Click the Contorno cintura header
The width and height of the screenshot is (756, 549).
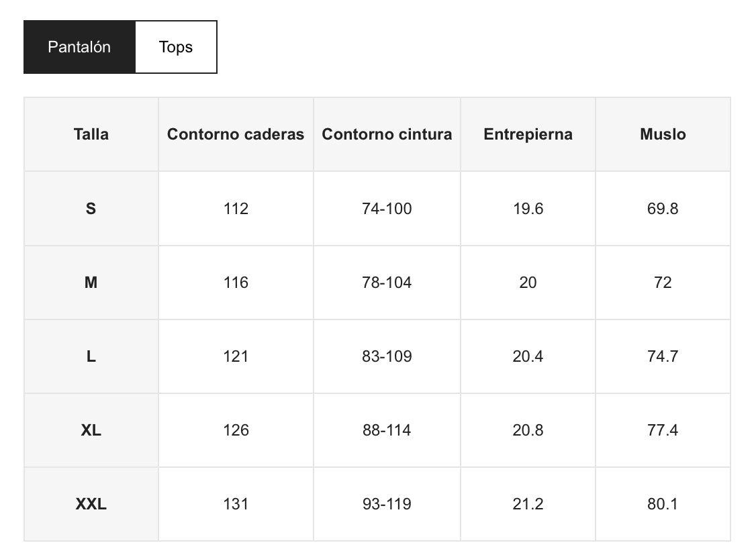387,134
